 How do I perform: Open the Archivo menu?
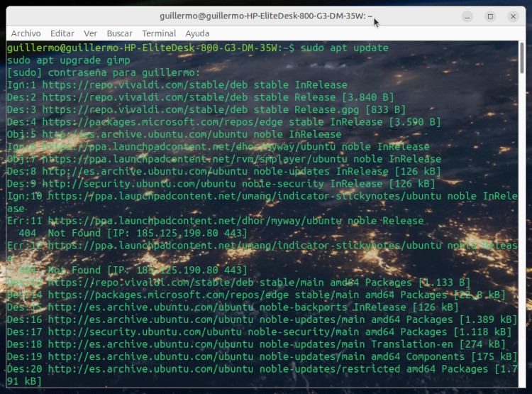click(x=26, y=33)
